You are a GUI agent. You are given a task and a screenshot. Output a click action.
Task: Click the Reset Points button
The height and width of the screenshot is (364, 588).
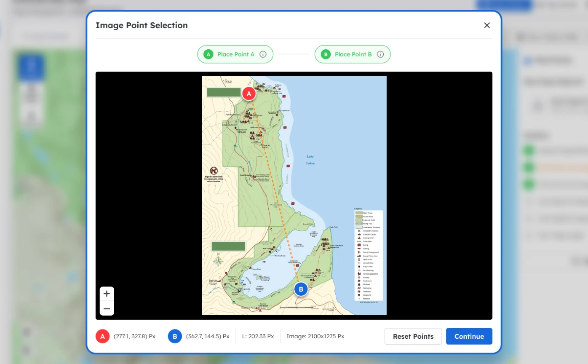pos(413,336)
